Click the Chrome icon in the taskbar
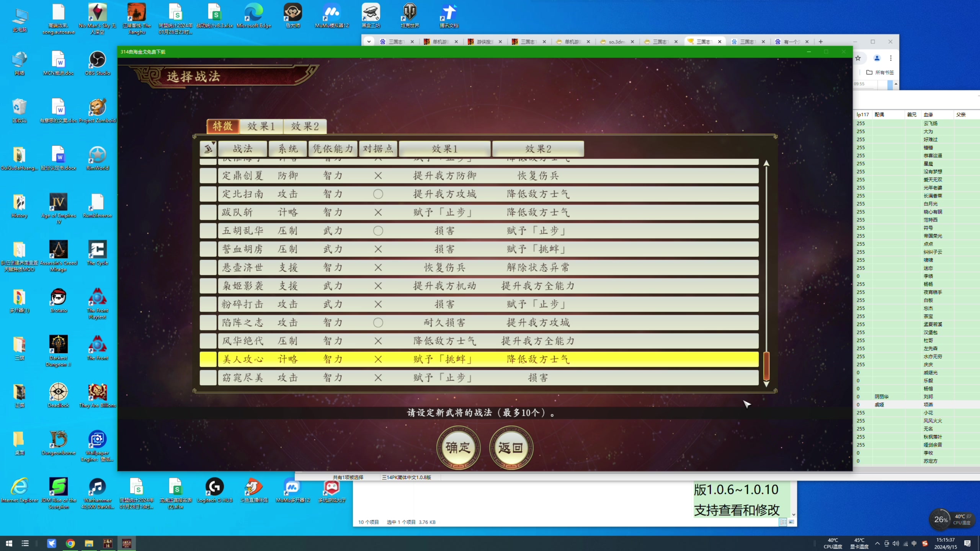Screen dimensions: 980x551 70,543
